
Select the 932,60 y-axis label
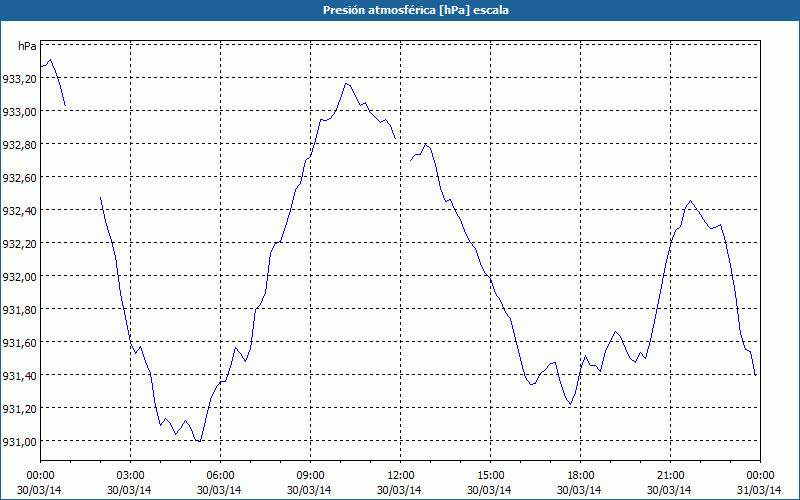pyautogui.click(x=19, y=178)
